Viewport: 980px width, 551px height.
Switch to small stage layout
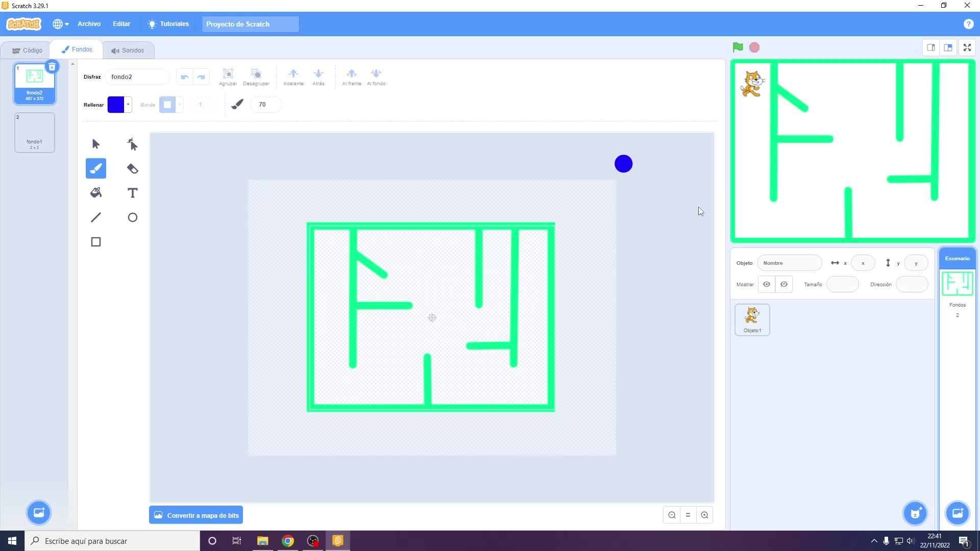[x=930, y=47]
